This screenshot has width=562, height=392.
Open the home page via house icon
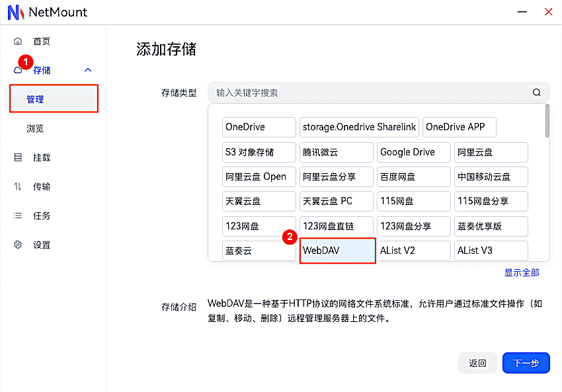(x=18, y=41)
